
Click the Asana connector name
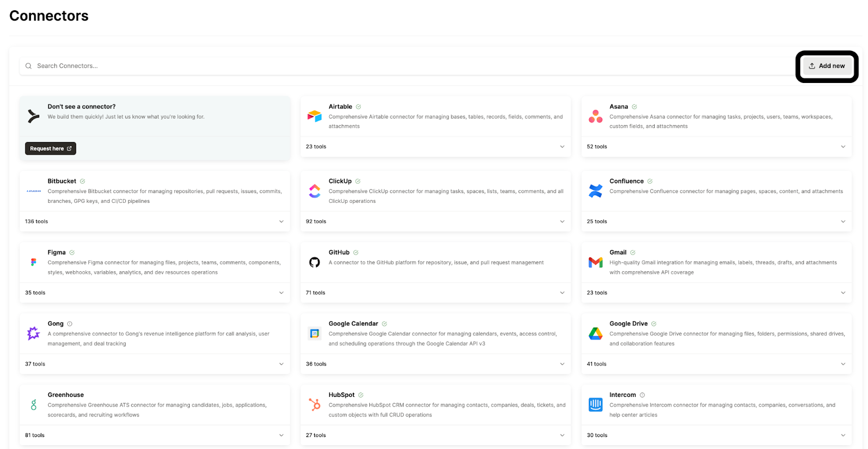[x=619, y=107]
